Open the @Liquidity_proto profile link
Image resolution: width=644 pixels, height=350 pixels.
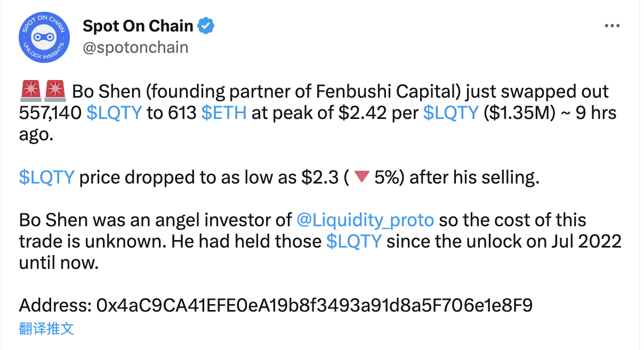click(366, 219)
